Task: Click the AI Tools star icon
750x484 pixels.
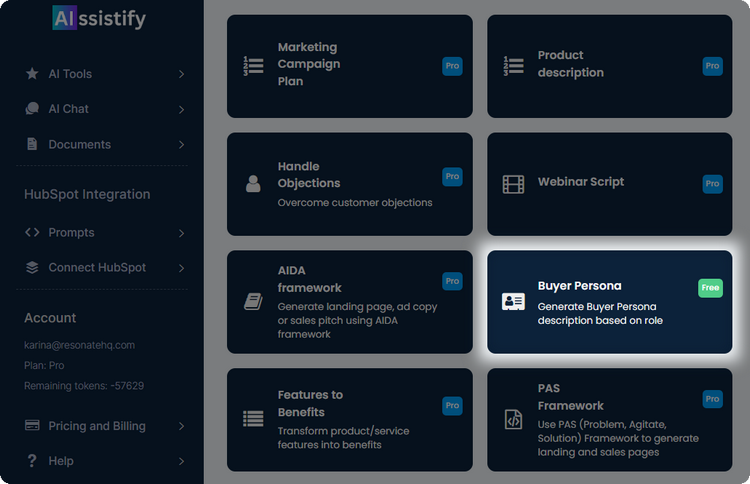Action: click(32, 74)
